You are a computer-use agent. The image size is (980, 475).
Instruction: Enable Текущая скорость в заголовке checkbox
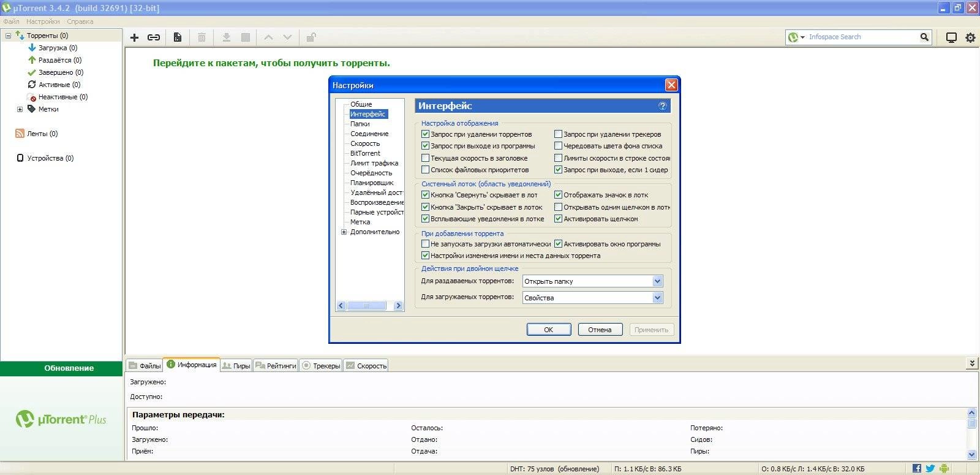425,158
